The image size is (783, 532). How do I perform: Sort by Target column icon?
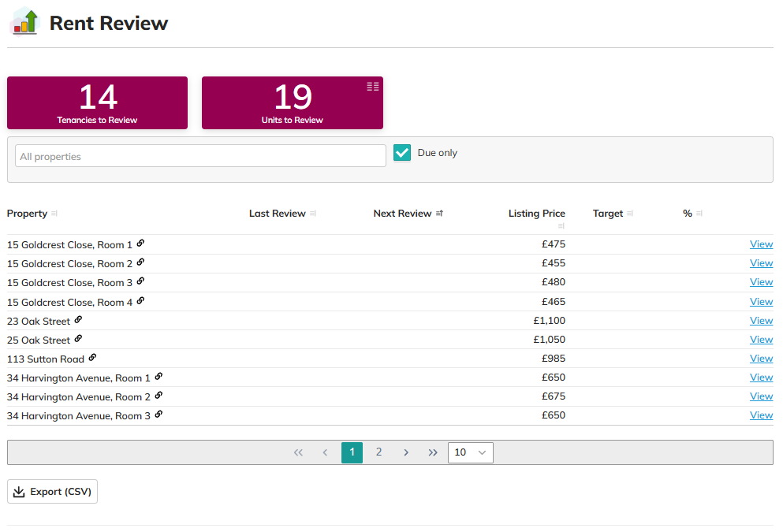point(631,214)
